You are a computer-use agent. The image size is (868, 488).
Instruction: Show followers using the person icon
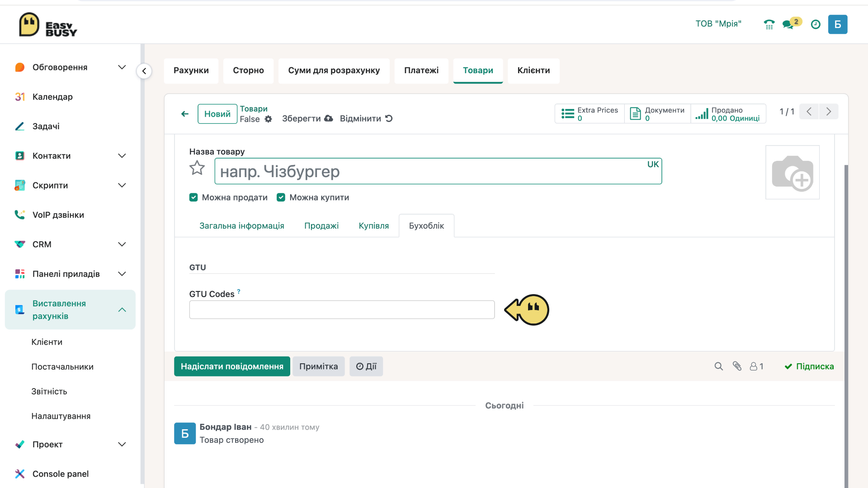(x=757, y=366)
